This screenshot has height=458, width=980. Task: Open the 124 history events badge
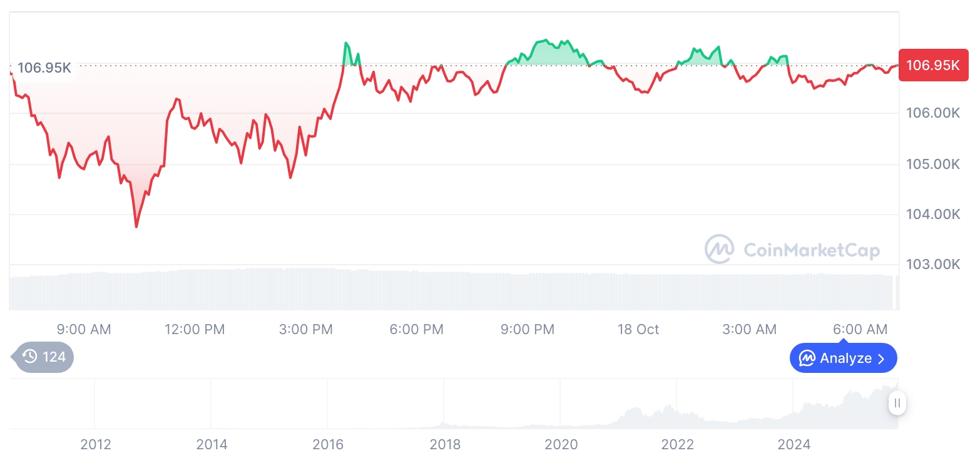(x=45, y=357)
